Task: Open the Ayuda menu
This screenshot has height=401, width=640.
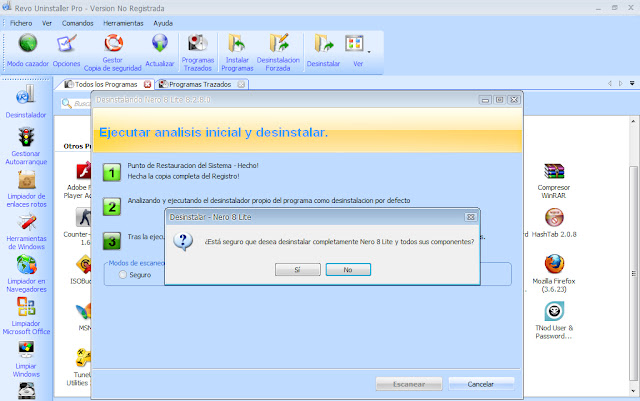Action: (x=163, y=23)
